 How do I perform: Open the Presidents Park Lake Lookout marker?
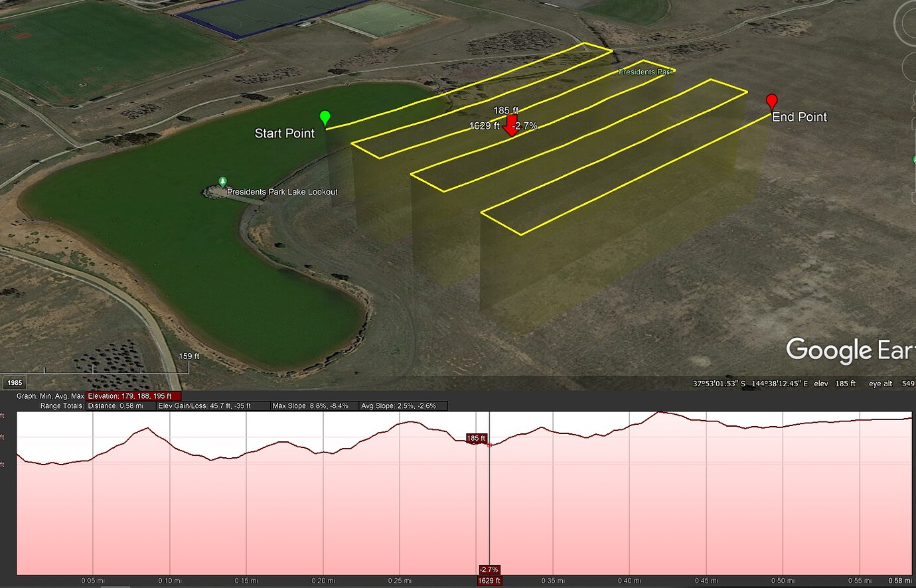(x=222, y=182)
